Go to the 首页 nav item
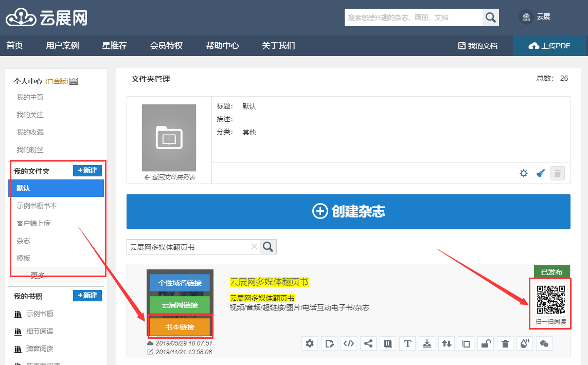The image size is (588, 365). click(x=14, y=46)
